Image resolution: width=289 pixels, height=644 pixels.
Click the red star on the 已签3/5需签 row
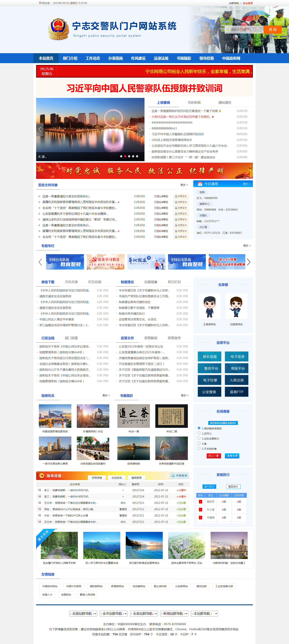(118, 202)
